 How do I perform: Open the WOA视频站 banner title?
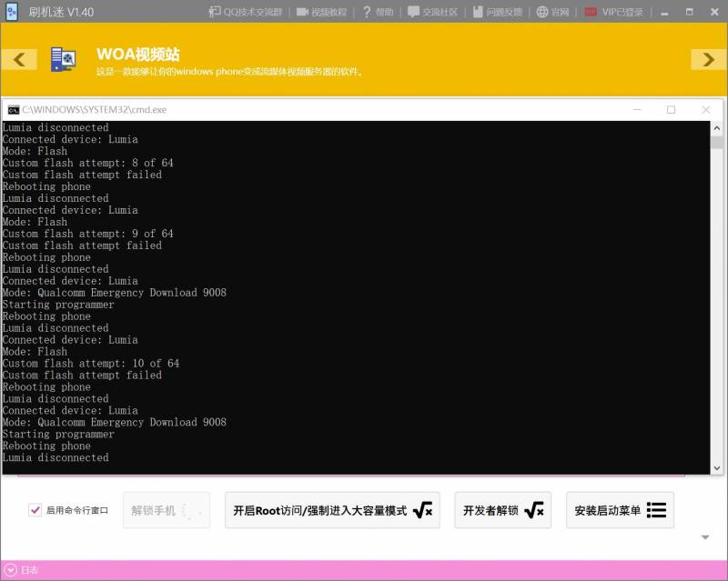[x=138, y=55]
